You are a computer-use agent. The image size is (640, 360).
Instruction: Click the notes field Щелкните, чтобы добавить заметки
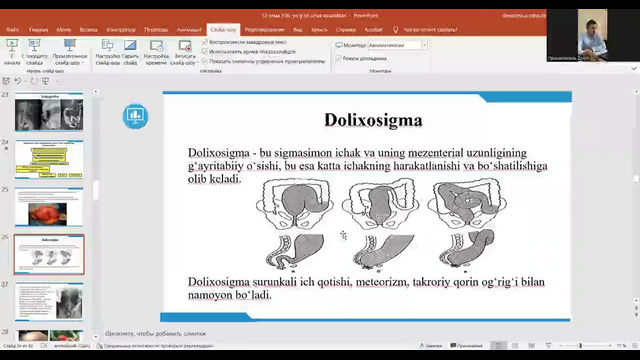click(x=156, y=333)
